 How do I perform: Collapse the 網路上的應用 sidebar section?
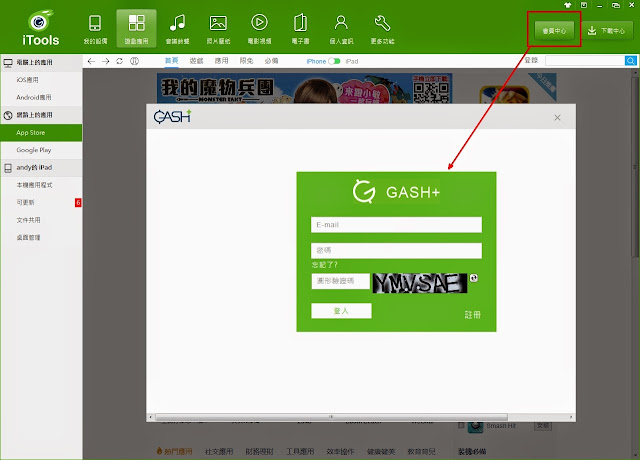(x=41, y=115)
